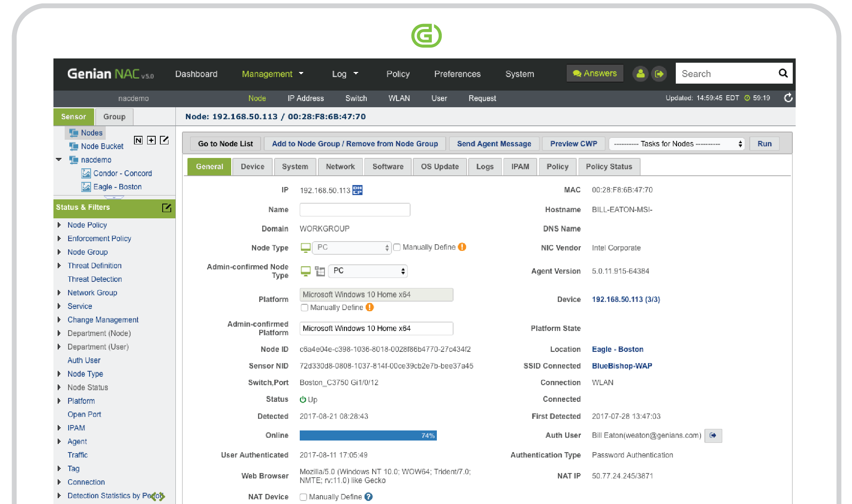852x504 pixels.
Task: Click the N icon in Sensor tree toolbar
Action: [x=138, y=140]
